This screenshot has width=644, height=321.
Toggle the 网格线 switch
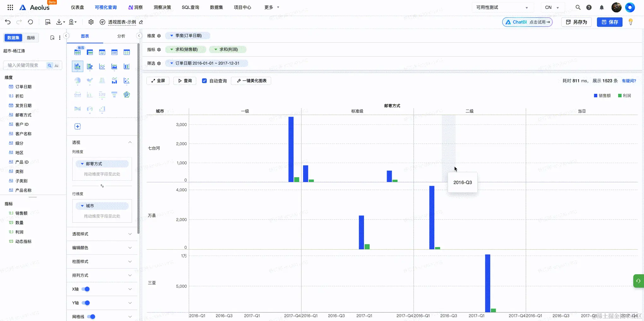click(91, 317)
